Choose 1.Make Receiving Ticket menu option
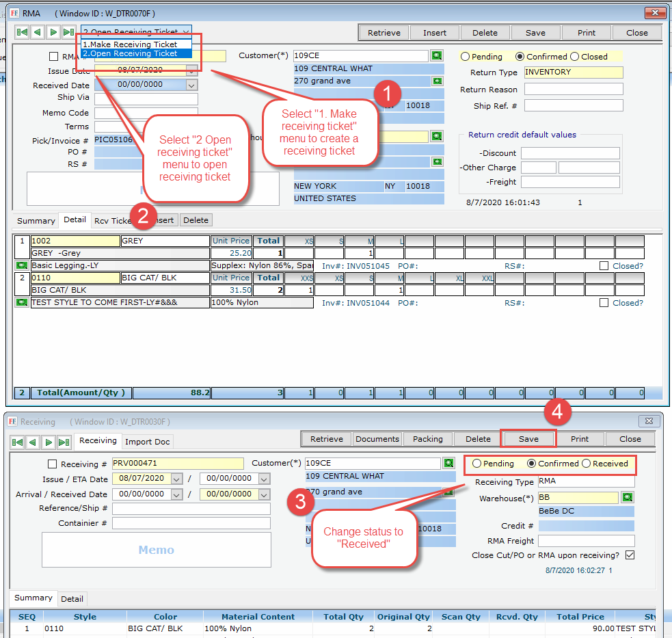The height and width of the screenshot is (638, 672). pyautogui.click(x=130, y=44)
